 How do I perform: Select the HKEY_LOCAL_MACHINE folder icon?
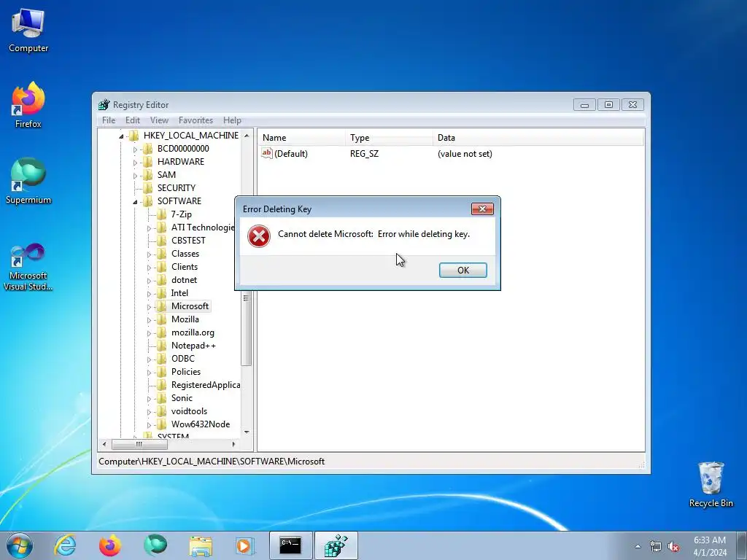tap(134, 135)
